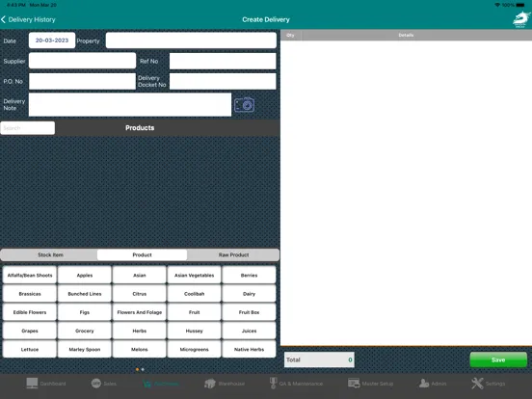Select the Lettuce category

pos(30,349)
